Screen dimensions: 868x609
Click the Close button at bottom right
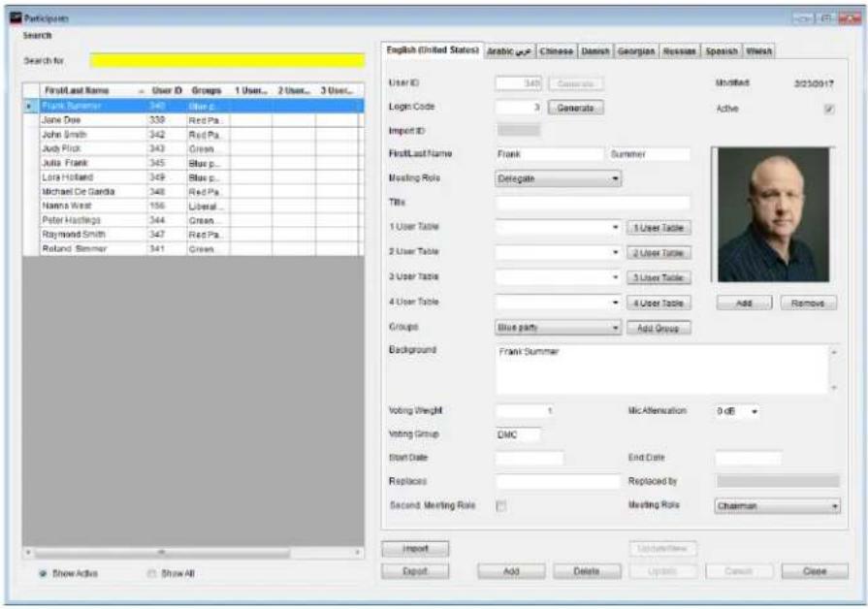pyautogui.click(x=815, y=571)
